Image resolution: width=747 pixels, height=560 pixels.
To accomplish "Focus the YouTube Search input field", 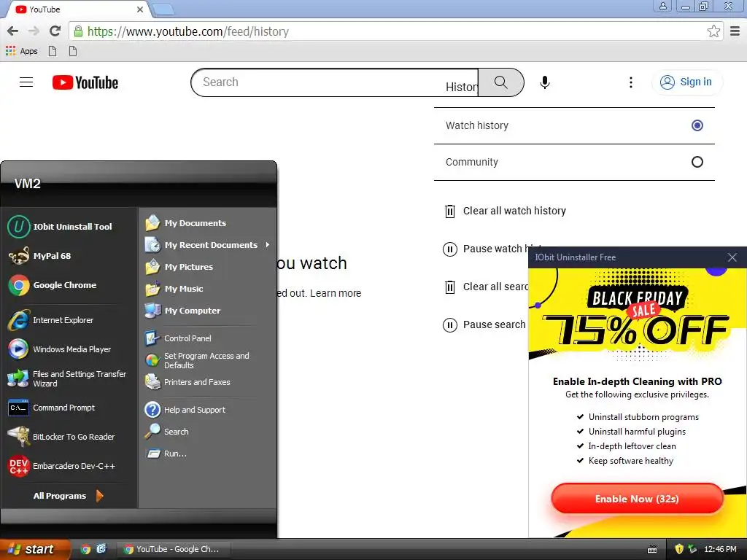I will tap(334, 82).
